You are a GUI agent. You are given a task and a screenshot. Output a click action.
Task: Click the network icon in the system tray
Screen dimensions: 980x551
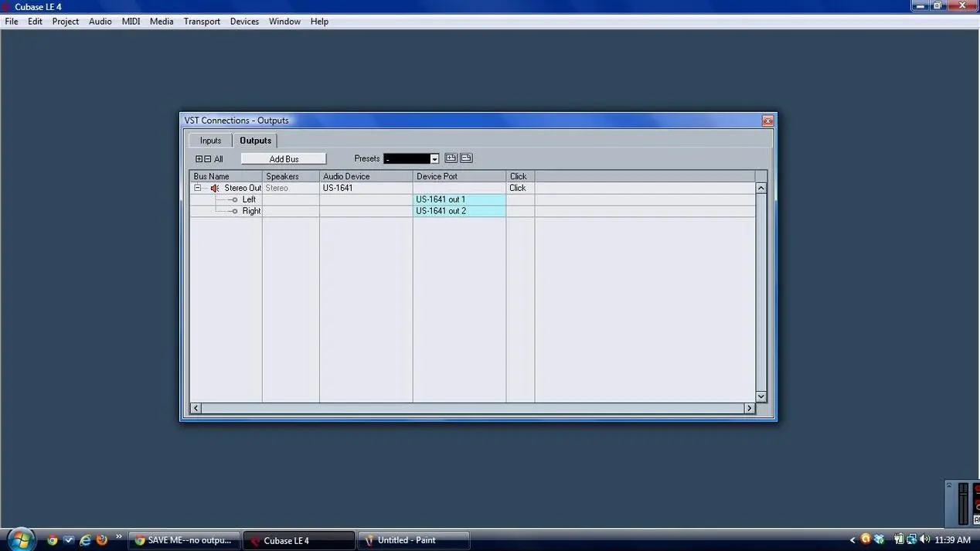point(911,539)
